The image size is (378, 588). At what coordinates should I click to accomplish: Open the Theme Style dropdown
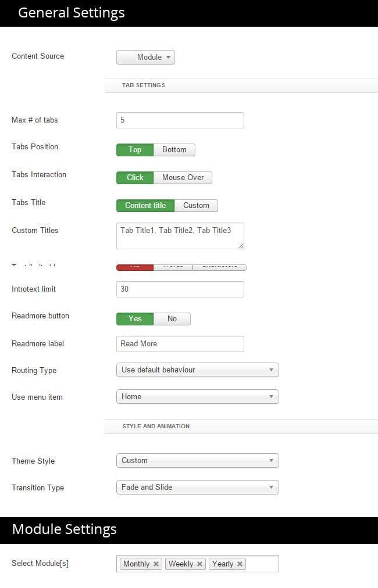point(197,460)
